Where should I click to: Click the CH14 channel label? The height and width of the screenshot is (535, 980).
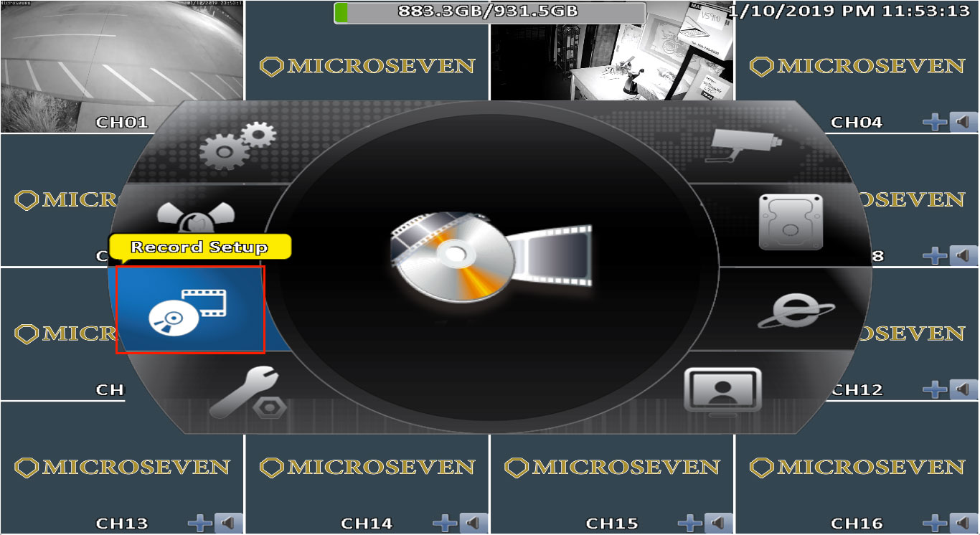(367, 524)
